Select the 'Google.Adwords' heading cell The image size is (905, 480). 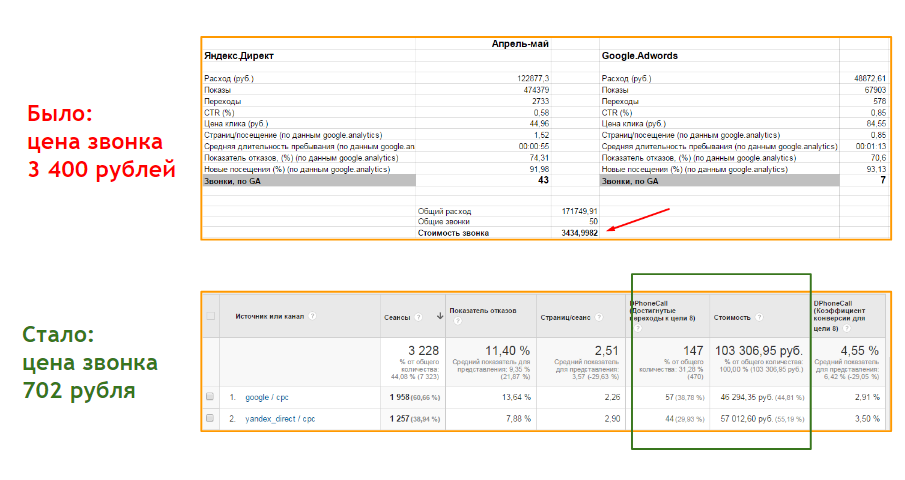[x=640, y=56]
